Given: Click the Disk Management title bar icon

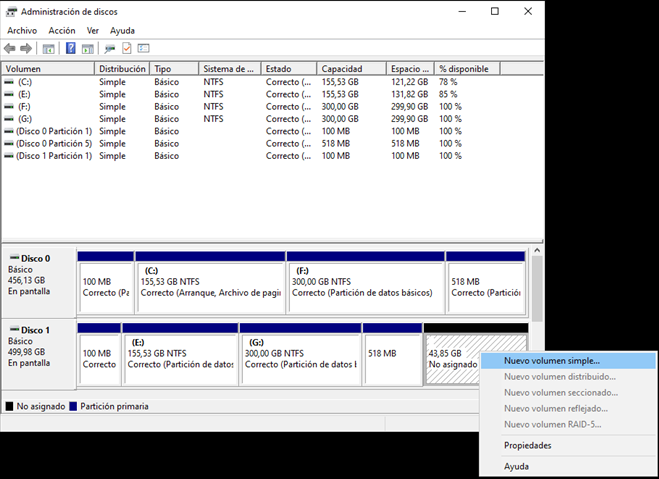Looking at the screenshot, I should point(10,11).
